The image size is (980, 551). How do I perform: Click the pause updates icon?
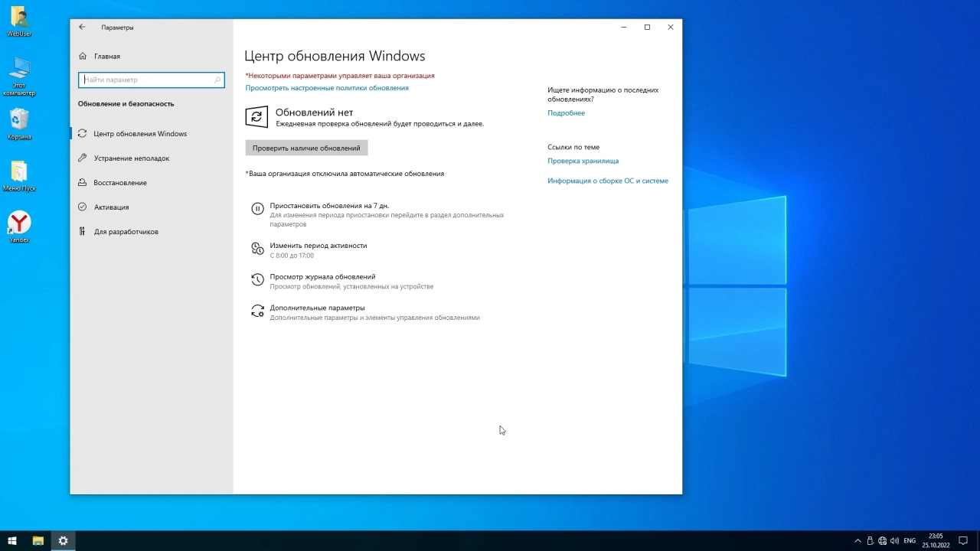257,208
